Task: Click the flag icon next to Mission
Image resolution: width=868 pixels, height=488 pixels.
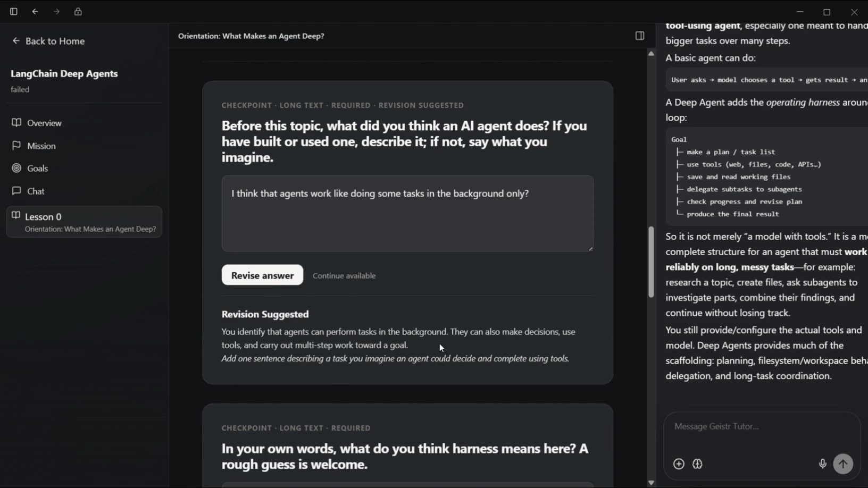Action: (16, 145)
